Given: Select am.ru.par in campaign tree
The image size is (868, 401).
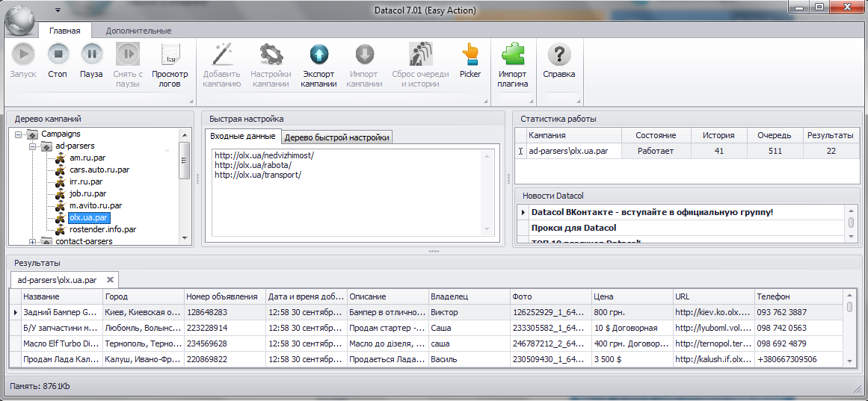Looking at the screenshot, I should click(87, 158).
